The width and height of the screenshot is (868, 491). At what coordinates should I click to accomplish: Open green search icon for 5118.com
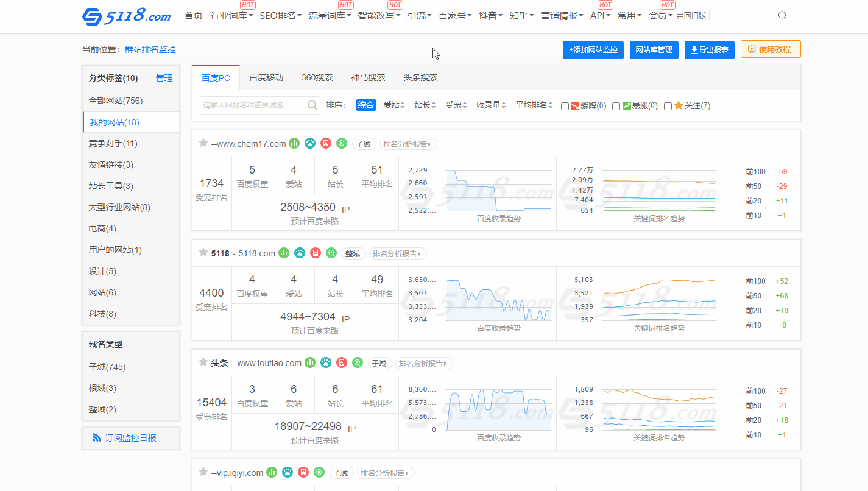[x=331, y=253]
